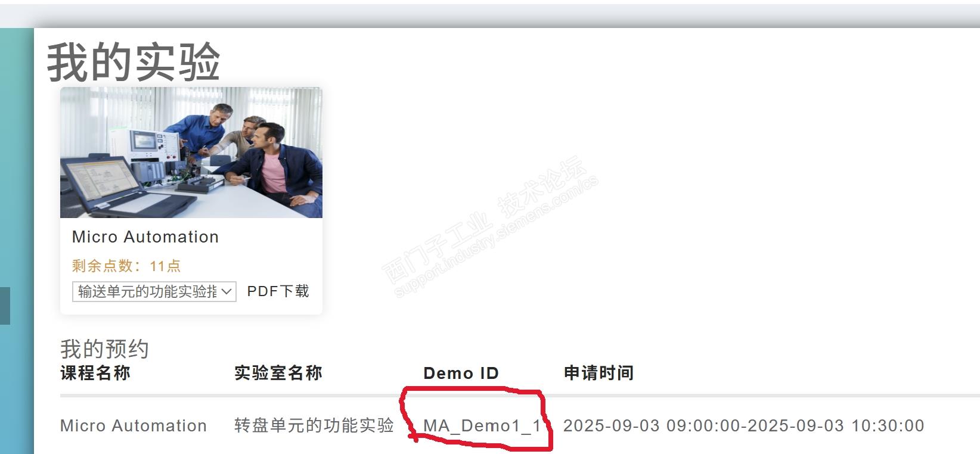Click the 剩余点数 11点 text
980x454 pixels.
pyautogui.click(x=126, y=266)
